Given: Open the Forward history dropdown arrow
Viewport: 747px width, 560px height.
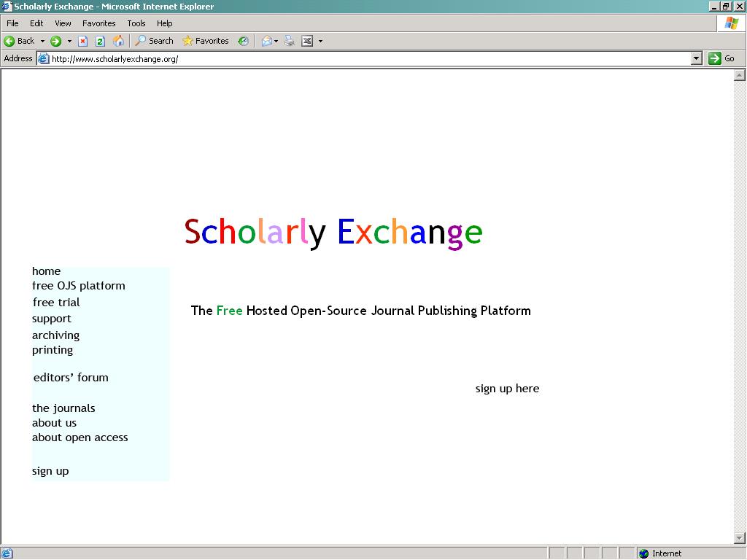Looking at the screenshot, I should tap(69, 41).
